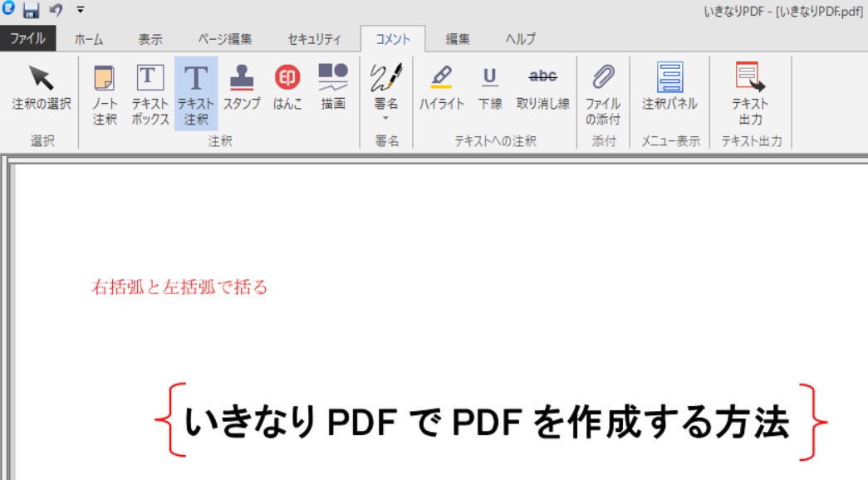The image size is (868, 480).
Task: Open the 編集 tab
Action: click(x=457, y=39)
